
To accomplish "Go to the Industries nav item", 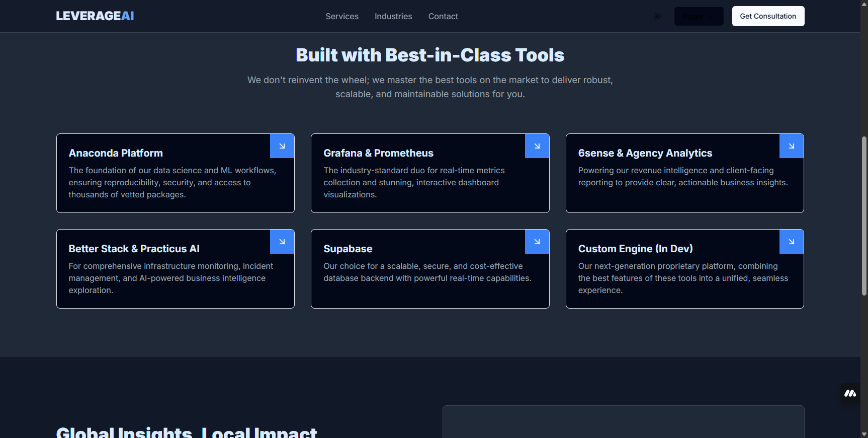I will coord(393,16).
